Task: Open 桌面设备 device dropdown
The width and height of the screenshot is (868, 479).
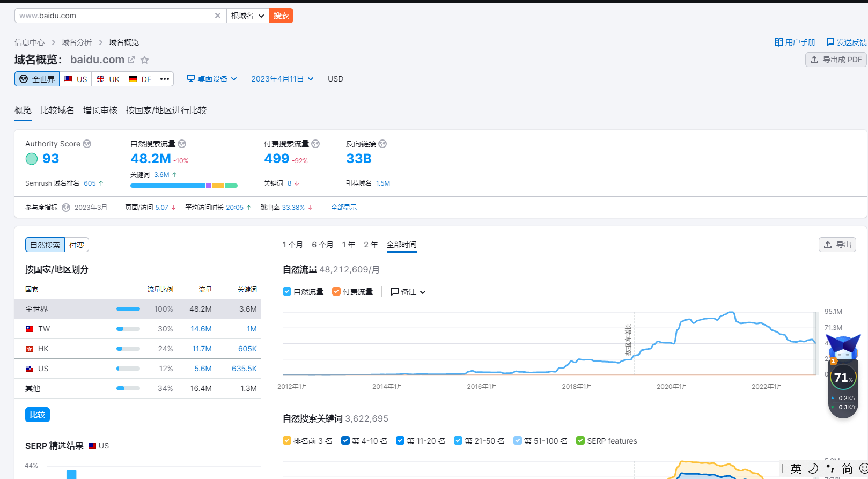Action: point(212,79)
